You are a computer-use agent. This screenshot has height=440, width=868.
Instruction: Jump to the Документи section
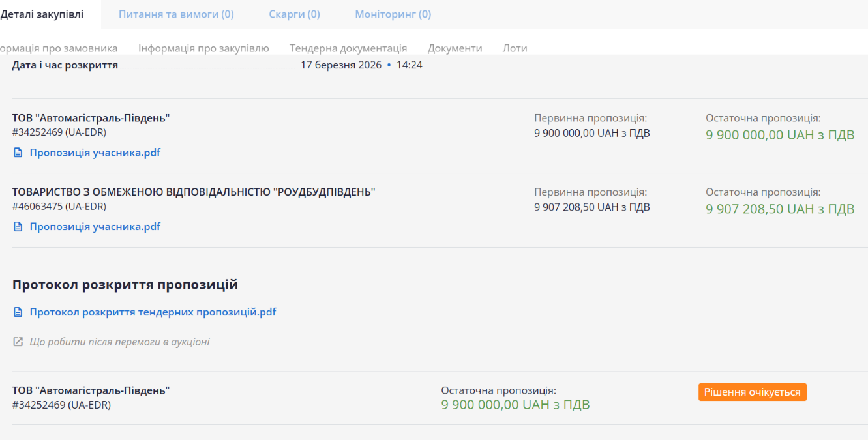(455, 48)
